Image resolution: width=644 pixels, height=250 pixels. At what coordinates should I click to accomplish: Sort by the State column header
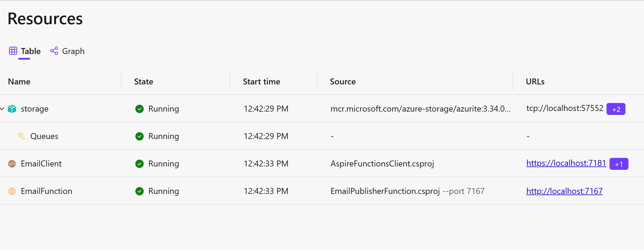(144, 82)
